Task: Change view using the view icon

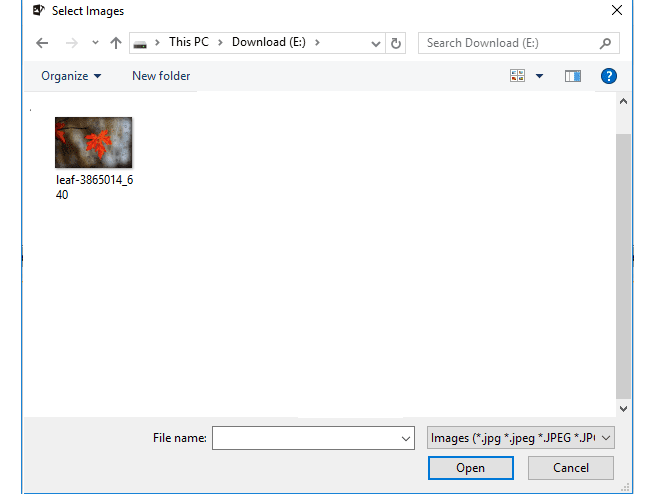Action: (518, 76)
